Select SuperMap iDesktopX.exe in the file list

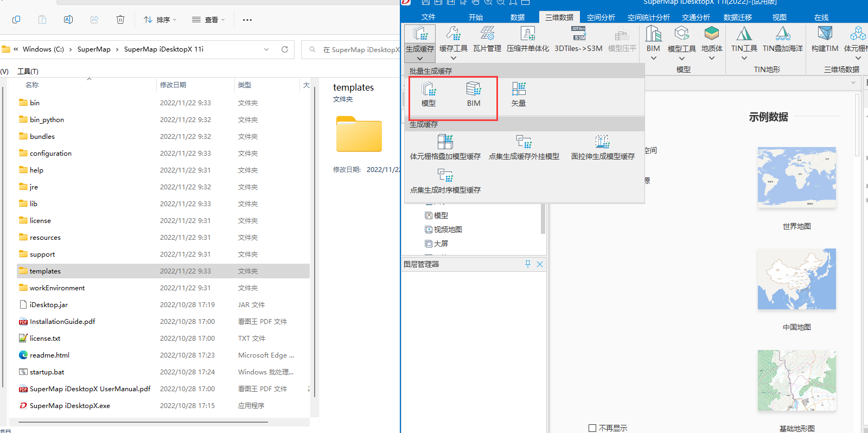pyautogui.click(x=70, y=406)
